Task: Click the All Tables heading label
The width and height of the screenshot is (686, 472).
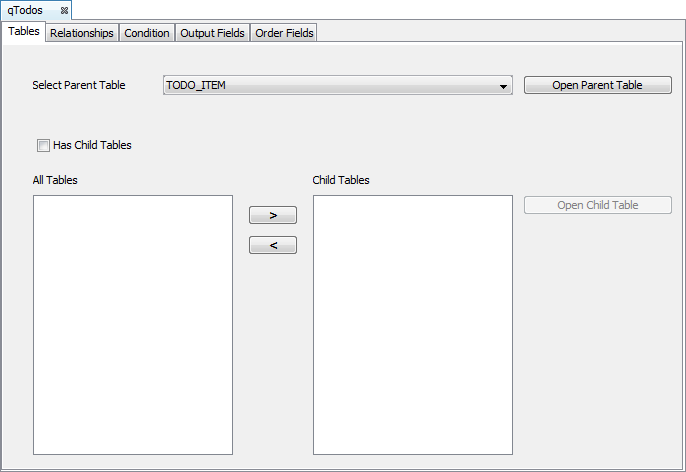Action: pyautogui.click(x=55, y=180)
